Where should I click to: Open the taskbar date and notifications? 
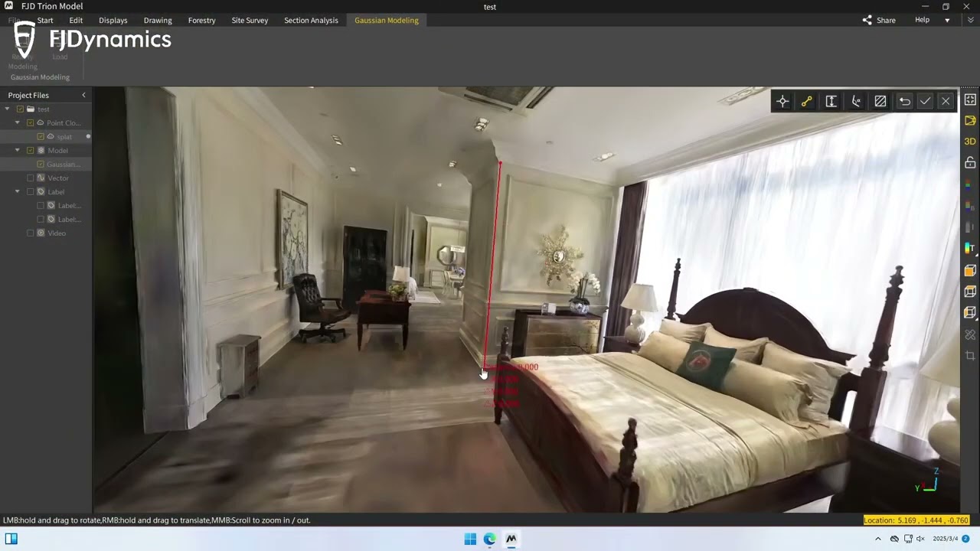tap(951, 539)
